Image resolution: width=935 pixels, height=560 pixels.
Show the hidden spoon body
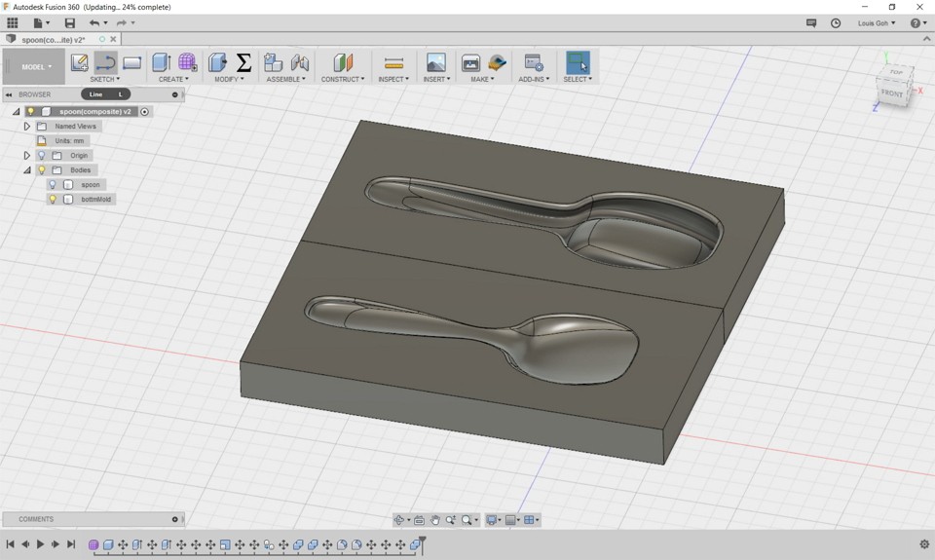(53, 184)
